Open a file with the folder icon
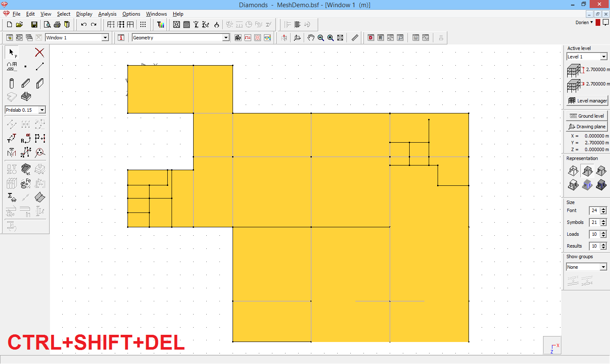This screenshot has width=610, height=364. (19, 25)
